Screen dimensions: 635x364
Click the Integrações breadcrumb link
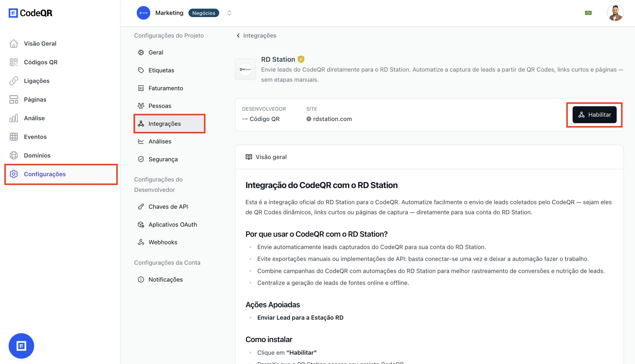point(260,36)
